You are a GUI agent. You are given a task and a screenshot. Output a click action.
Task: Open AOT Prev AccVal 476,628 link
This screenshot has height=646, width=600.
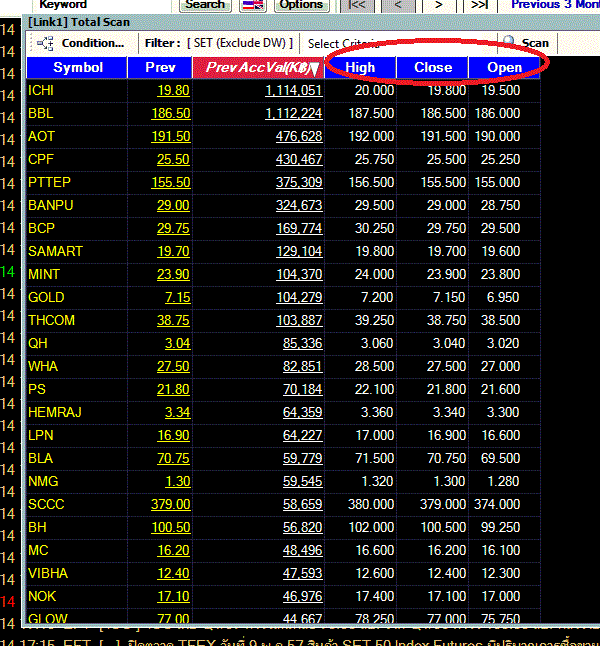[x=299, y=137]
